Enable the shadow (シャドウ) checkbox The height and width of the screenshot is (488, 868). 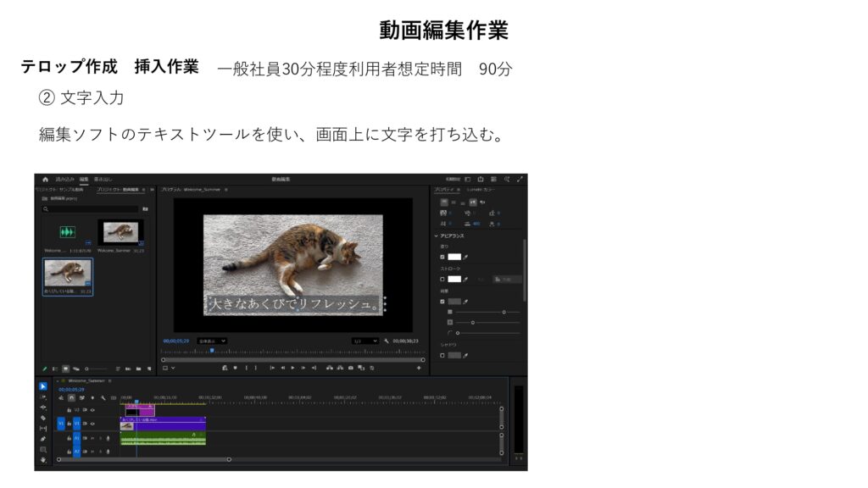click(x=442, y=355)
